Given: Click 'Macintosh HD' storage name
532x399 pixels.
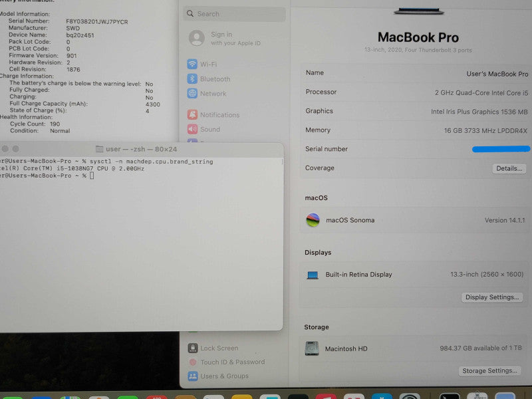Looking at the screenshot, I should point(346,348).
